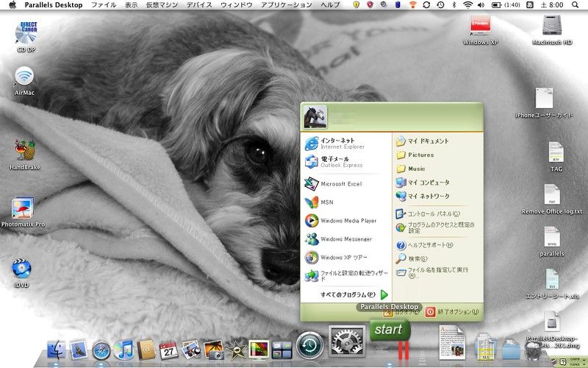Launch Outlook Express email entry

point(334,162)
